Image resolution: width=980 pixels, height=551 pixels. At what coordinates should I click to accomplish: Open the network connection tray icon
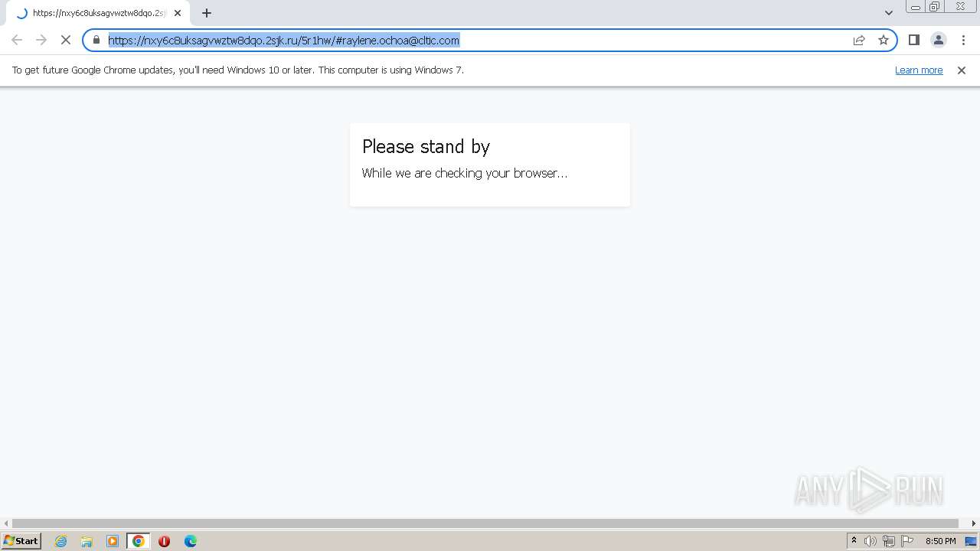pos(889,541)
